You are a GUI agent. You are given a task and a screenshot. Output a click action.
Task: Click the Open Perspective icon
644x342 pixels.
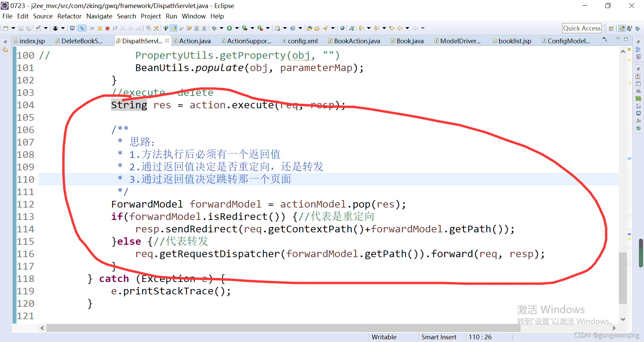click(611, 28)
